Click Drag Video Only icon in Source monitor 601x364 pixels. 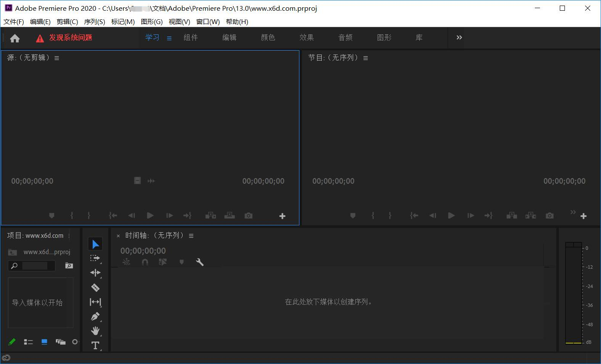pos(137,181)
